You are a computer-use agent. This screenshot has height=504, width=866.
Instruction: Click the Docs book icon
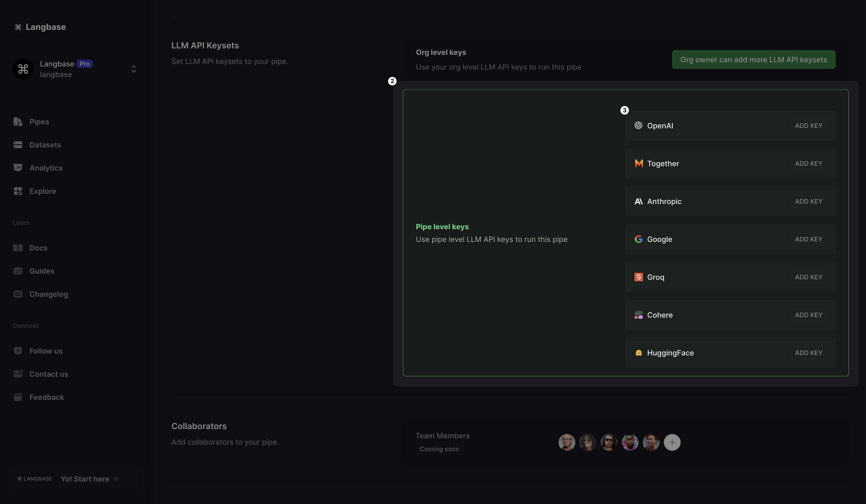click(x=18, y=248)
